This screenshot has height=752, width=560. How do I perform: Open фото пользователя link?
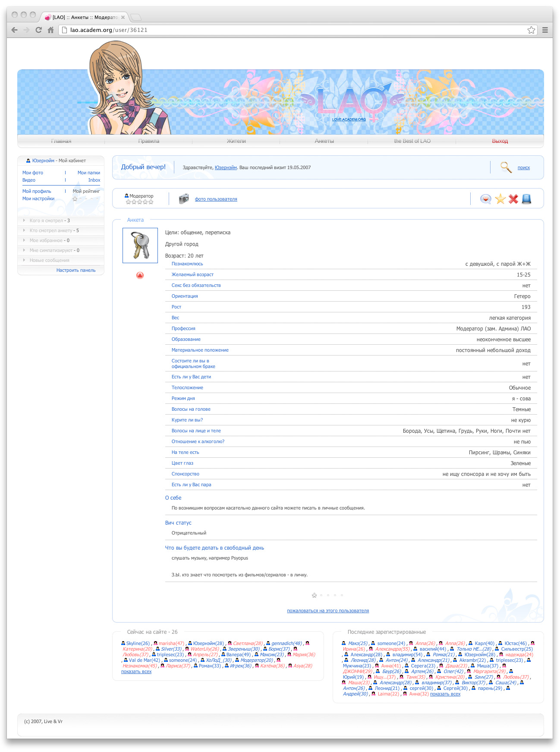(x=216, y=199)
